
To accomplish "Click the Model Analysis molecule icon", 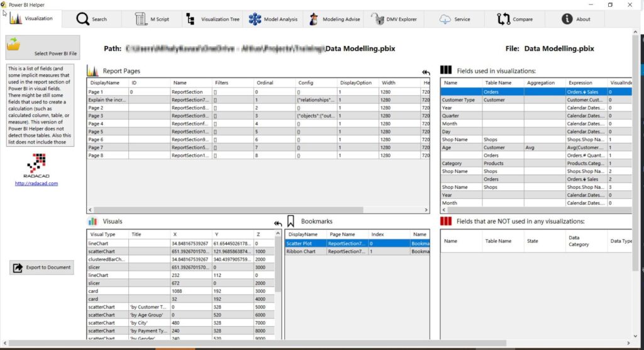I will pos(255,19).
